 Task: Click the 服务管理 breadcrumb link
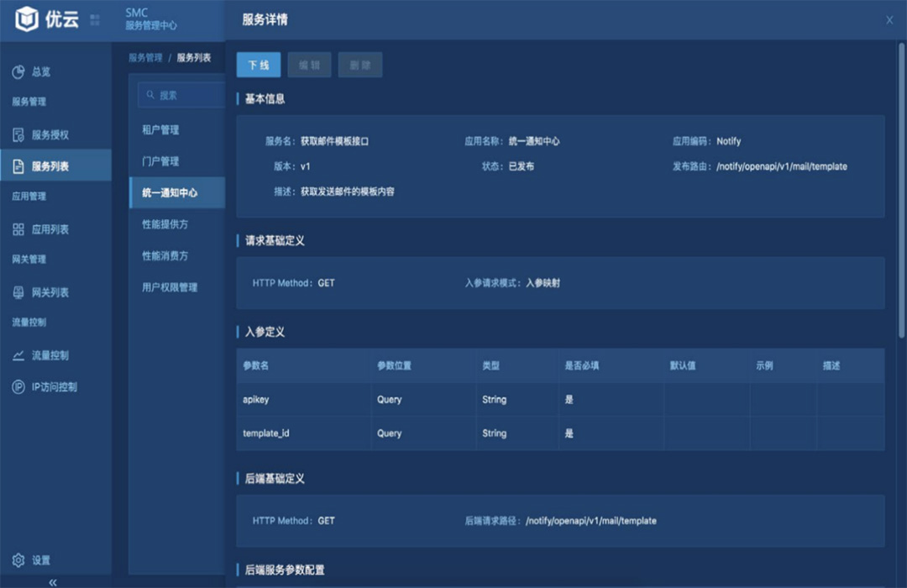coord(145,58)
